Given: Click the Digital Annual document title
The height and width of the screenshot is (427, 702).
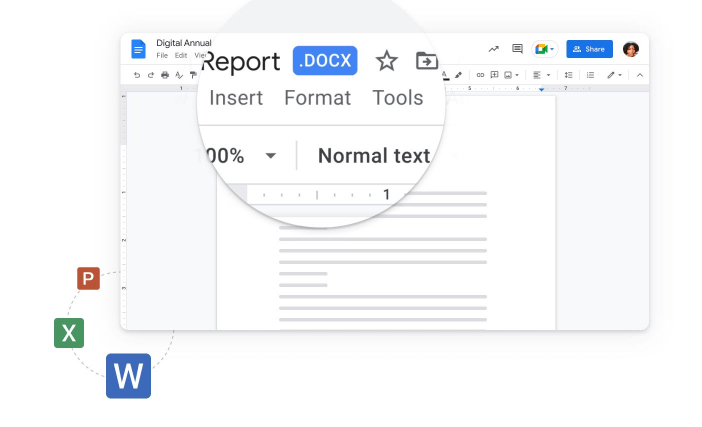Looking at the screenshot, I should pos(184,43).
